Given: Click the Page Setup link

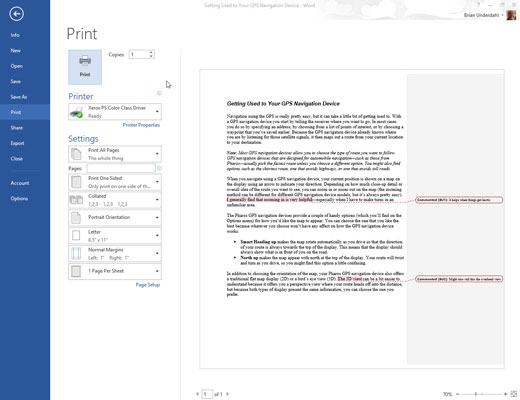Looking at the screenshot, I should click(148, 285).
